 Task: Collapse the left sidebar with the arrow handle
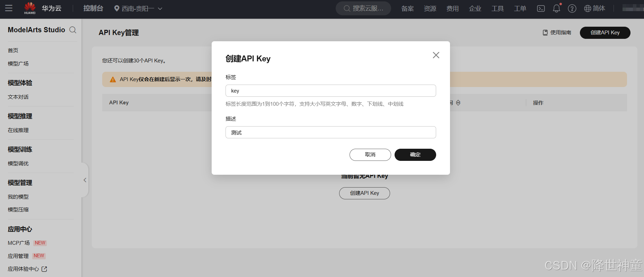[85, 180]
